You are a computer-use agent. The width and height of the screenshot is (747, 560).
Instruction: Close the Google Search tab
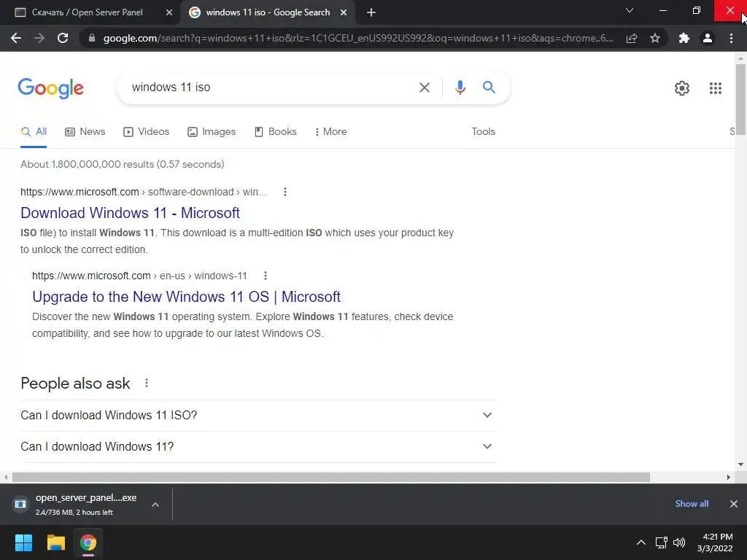click(344, 12)
